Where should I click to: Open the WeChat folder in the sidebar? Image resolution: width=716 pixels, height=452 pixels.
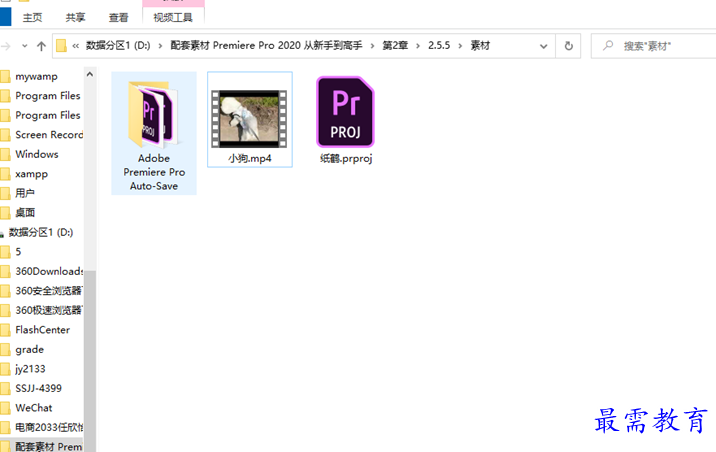(34, 408)
